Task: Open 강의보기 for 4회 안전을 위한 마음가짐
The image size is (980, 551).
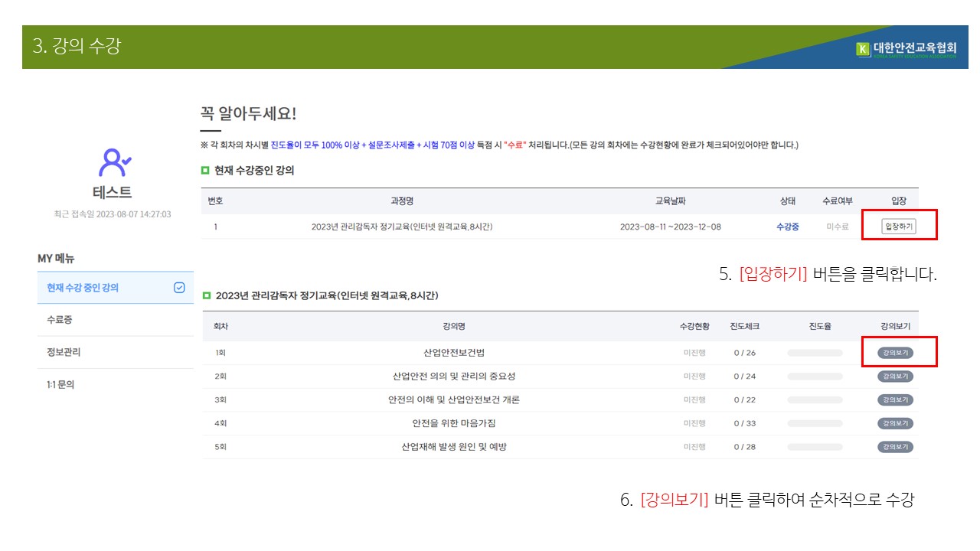Action: coord(895,423)
